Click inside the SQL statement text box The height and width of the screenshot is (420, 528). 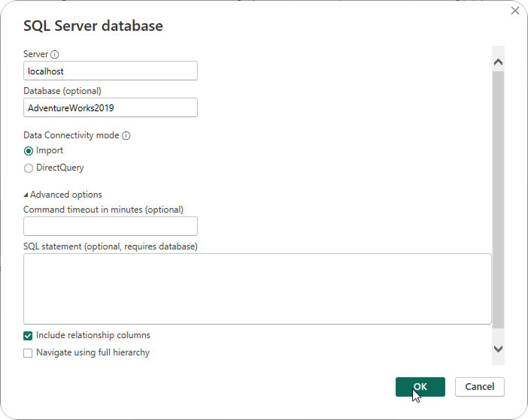click(x=257, y=289)
